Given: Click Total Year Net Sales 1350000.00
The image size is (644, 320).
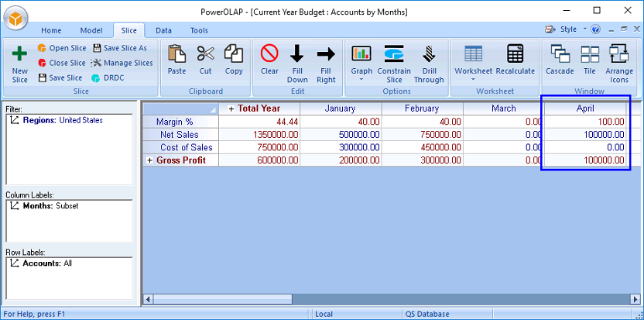Looking at the screenshot, I should [259, 135].
